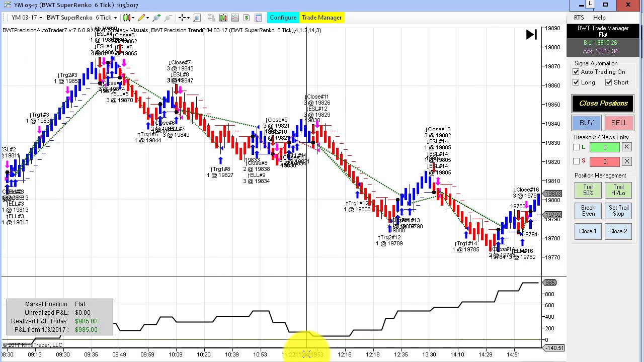Click the Ask: 19812 34 text
The height and width of the screenshot is (362, 644).
tap(600, 51)
